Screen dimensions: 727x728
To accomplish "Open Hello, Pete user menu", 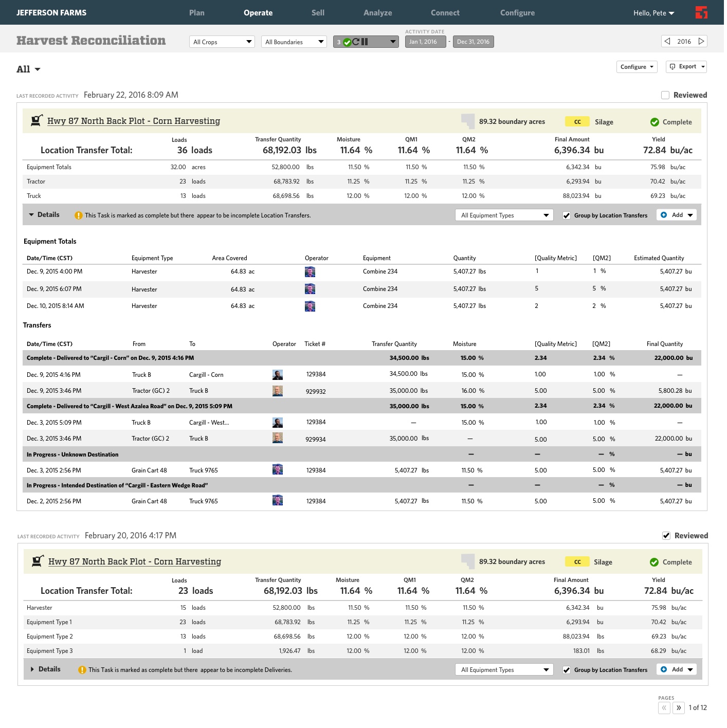I will coord(654,13).
